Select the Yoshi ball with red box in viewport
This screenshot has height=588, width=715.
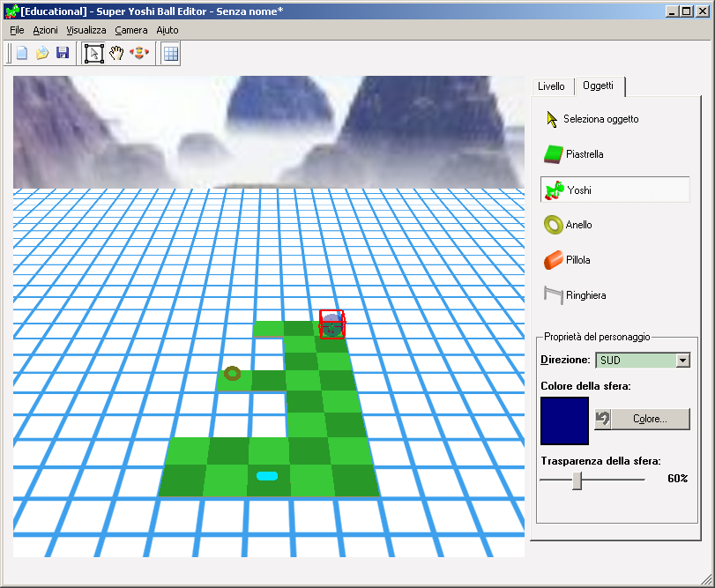[332, 324]
